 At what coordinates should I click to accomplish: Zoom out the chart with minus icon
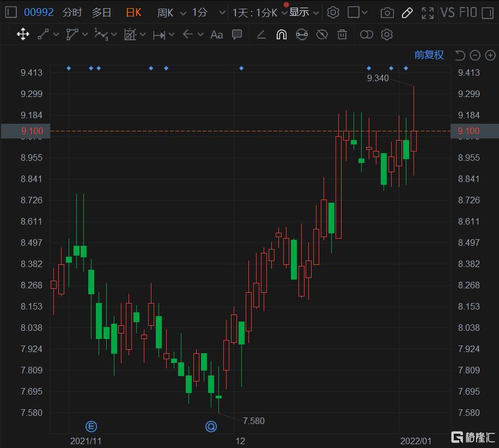point(475,56)
